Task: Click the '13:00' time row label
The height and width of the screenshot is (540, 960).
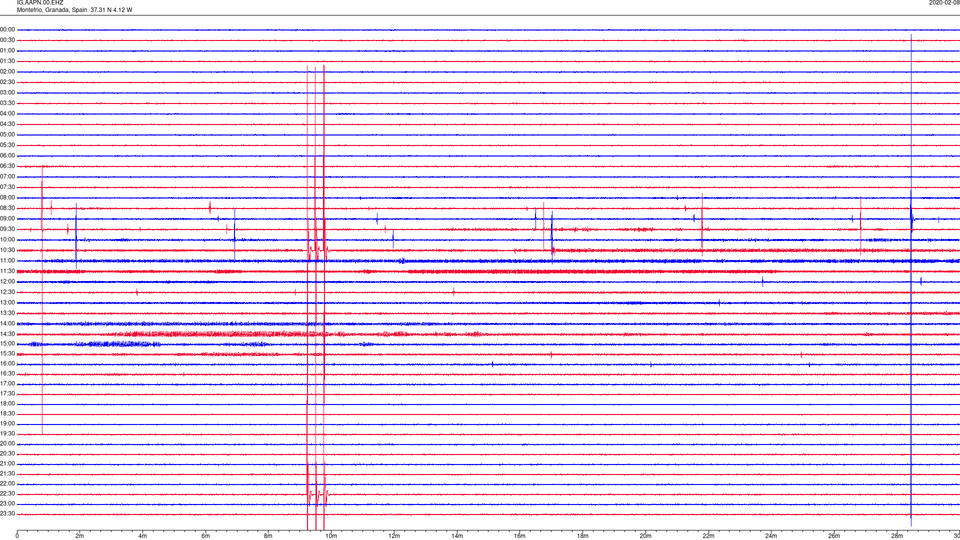Action: (x=7, y=302)
